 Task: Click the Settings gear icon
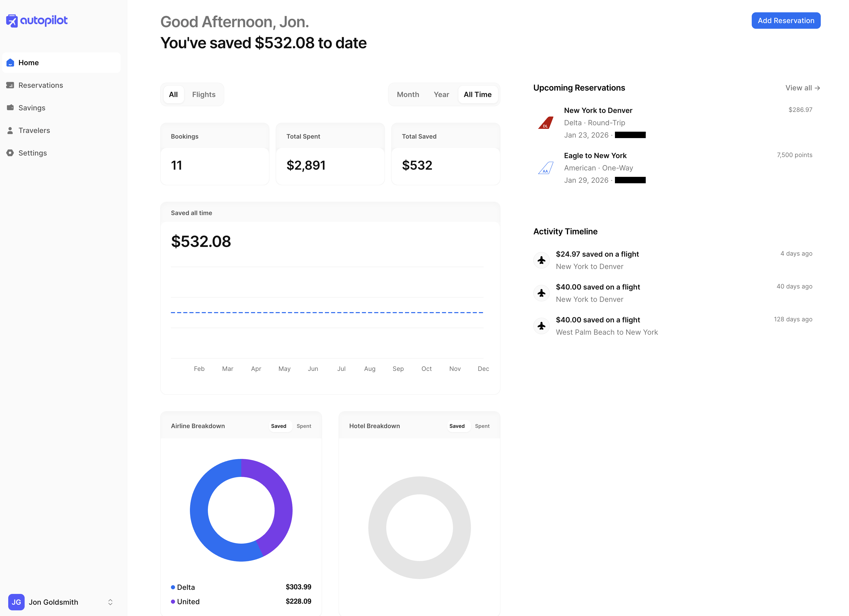coord(10,153)
